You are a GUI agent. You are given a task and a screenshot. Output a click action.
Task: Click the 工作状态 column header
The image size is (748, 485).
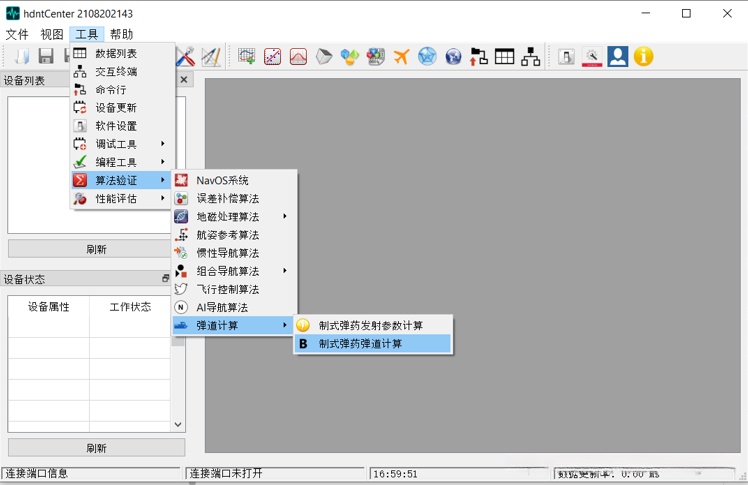[x=130, y=307]
